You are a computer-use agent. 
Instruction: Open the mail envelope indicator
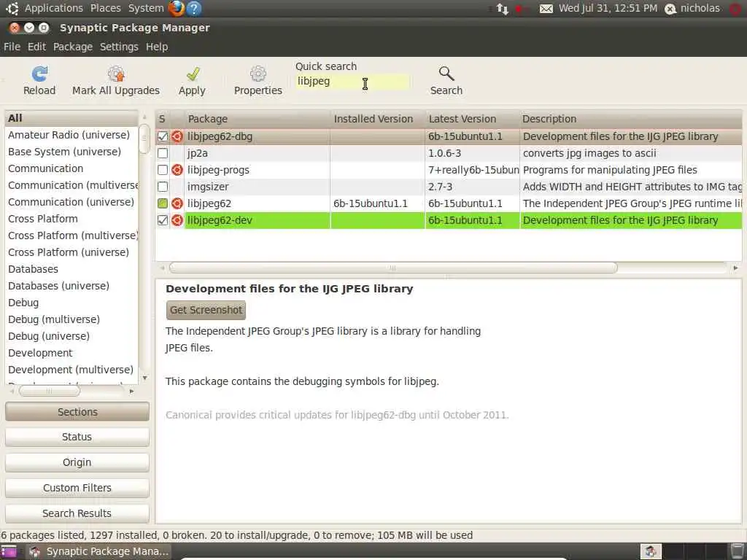(x=546, y=9)
